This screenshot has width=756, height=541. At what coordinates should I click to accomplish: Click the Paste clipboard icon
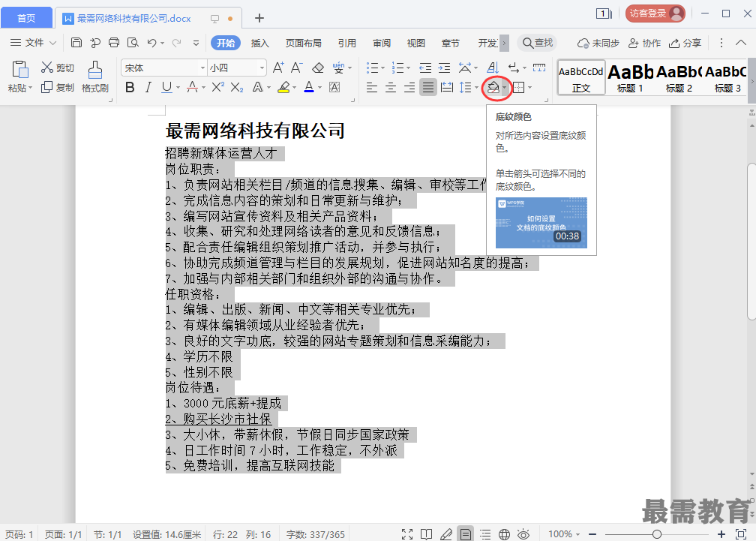click(x=19, y=70)
